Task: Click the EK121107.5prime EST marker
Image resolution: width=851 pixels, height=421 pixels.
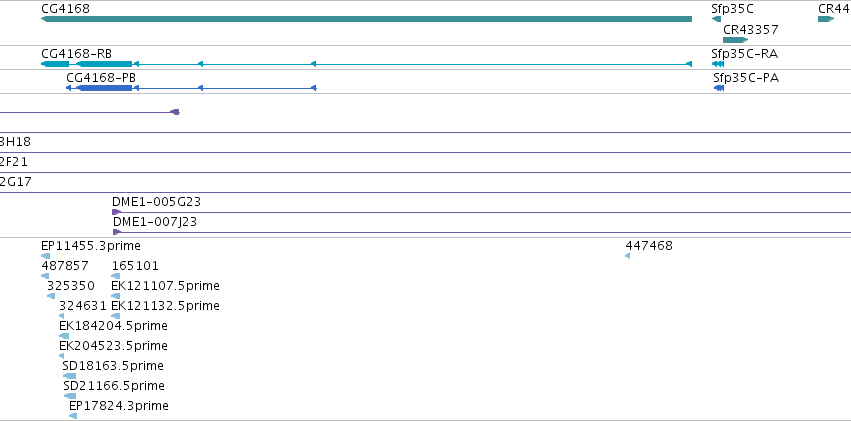Action: pyautogui.click(x=116, y=296)
